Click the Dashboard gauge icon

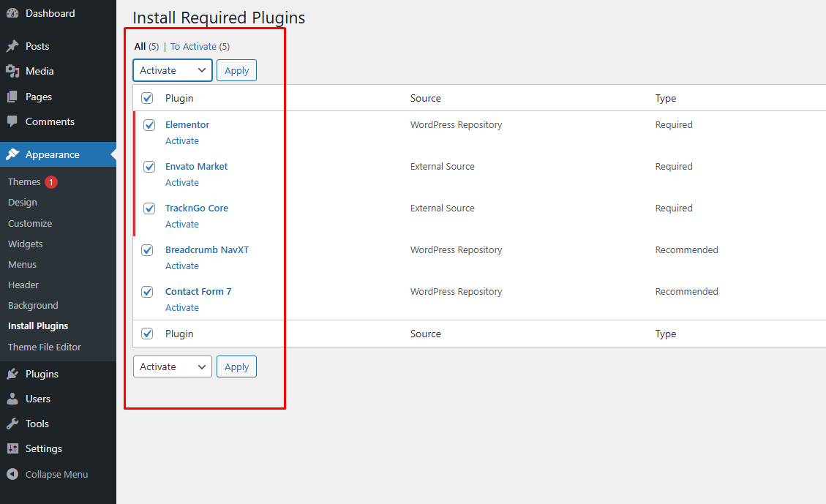coord(12,13)
